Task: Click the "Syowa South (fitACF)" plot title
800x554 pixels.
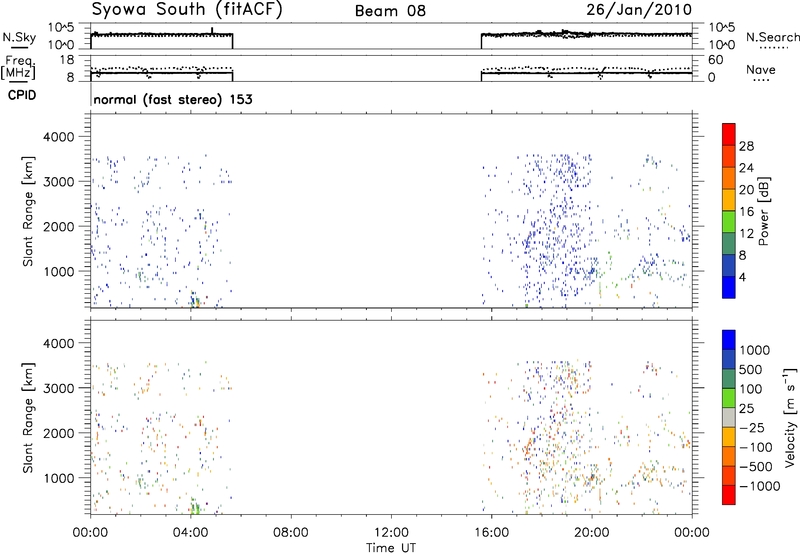Action: coord(186,9)
